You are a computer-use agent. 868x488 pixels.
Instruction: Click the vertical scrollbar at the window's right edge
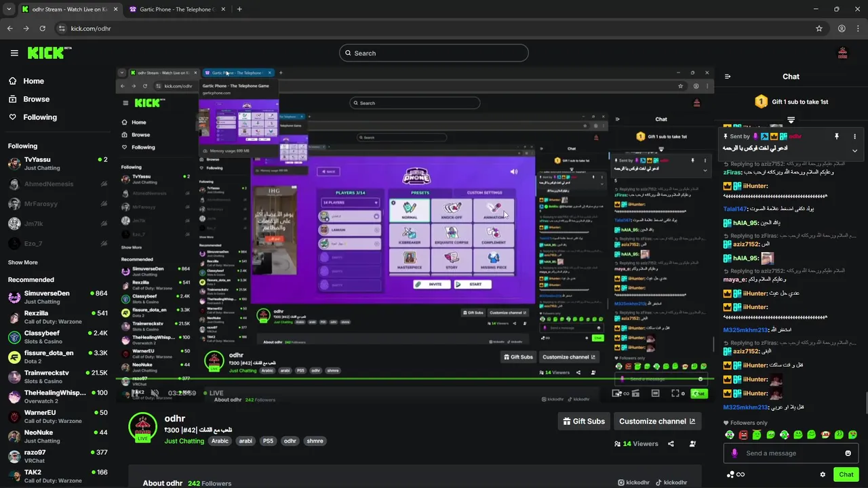pos(865,401)
